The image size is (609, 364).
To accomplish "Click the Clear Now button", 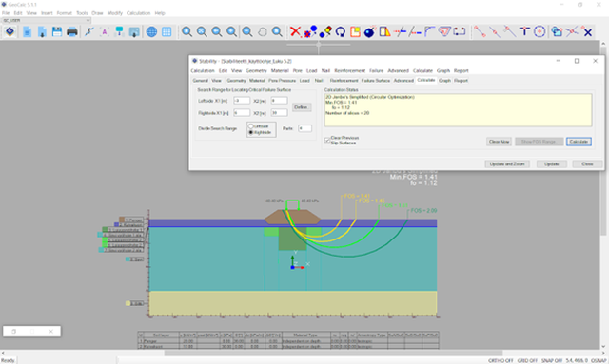I will 499,142.
